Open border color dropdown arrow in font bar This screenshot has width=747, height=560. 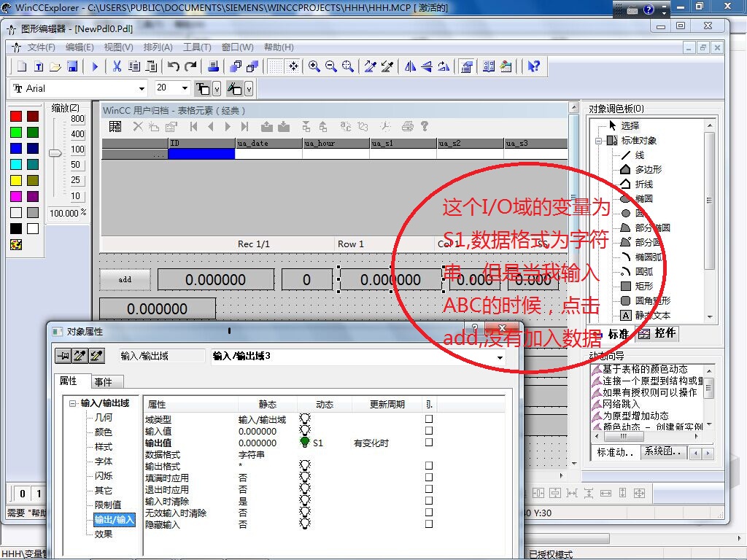[x=217, y=88]
